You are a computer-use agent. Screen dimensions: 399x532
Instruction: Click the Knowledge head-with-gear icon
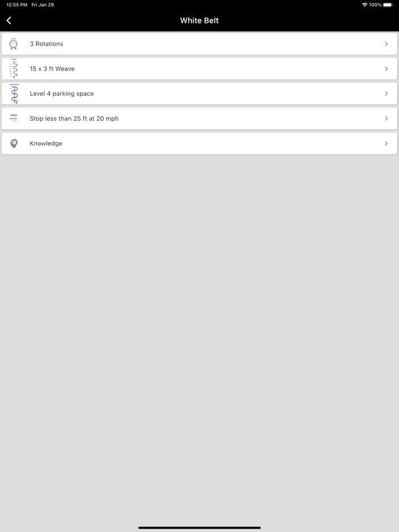click(14, 144)
